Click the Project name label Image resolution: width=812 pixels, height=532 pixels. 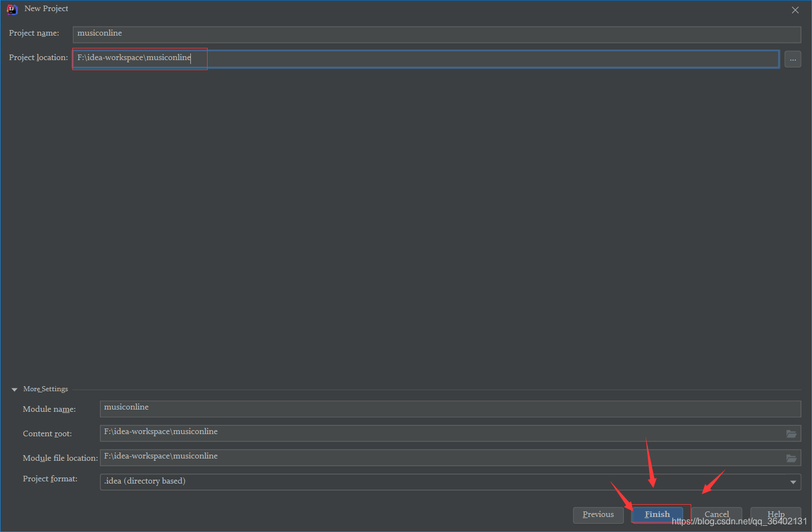[x=34, y=33]
